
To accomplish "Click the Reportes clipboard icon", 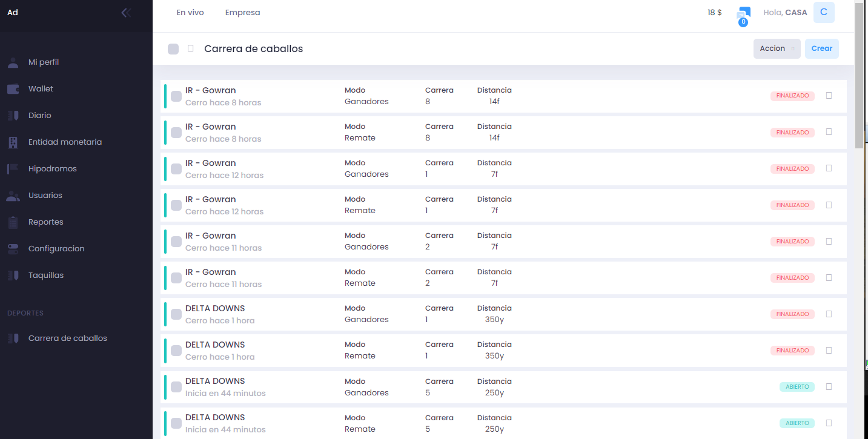I will [x=13, y=222].
